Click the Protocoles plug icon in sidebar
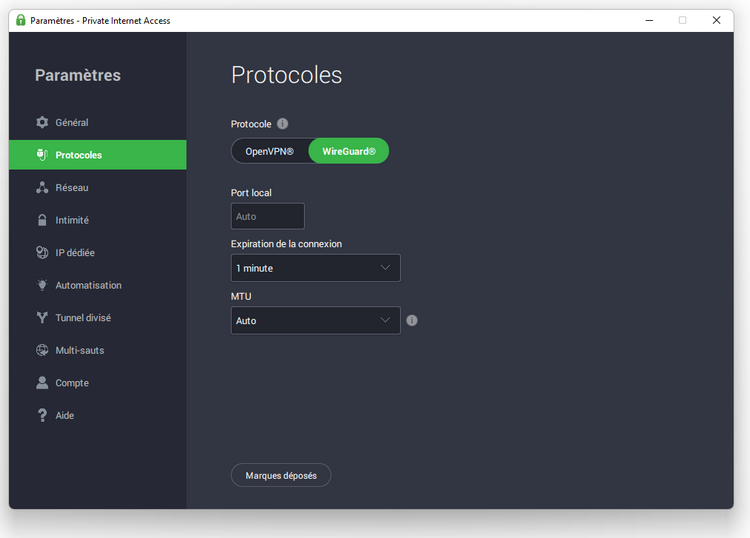This screenshot has width=750, height=538. 42,155
